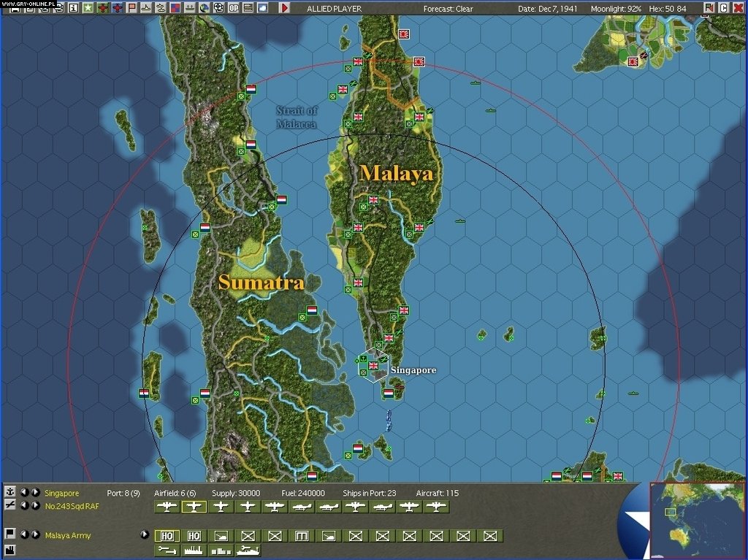The width and height of the screenshot is (748, 560).
Task: Select the globe icon on the toolbar
Action: [204, 7]
